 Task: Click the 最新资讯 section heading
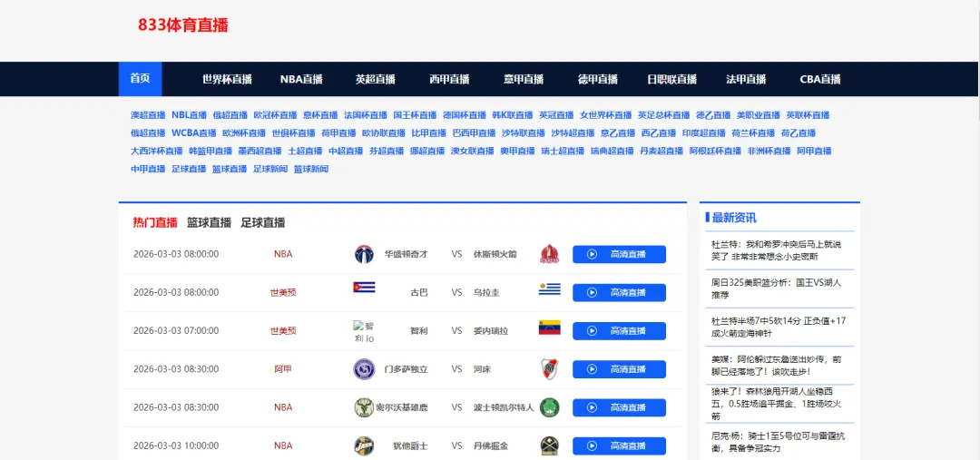tap(734, 218)
